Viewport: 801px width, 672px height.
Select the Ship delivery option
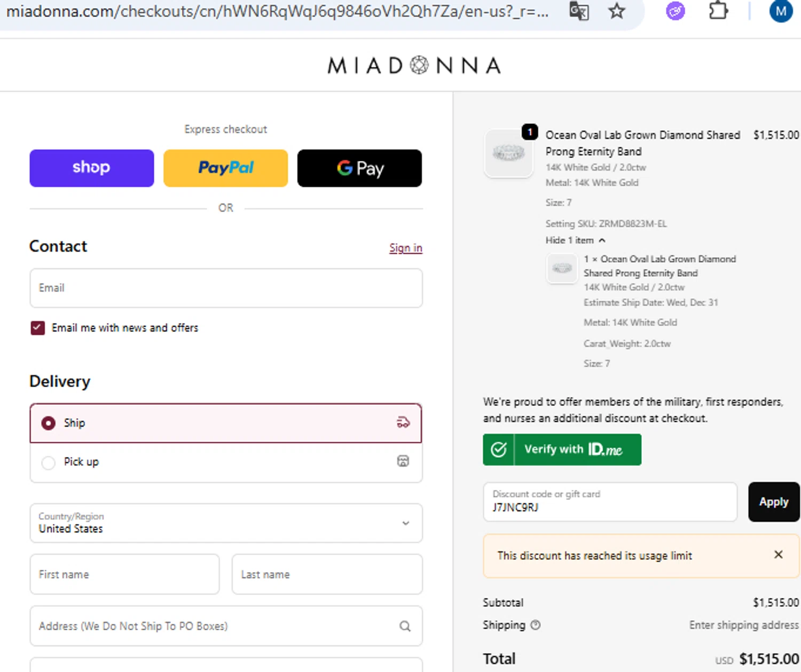click(x=226, y=423)
